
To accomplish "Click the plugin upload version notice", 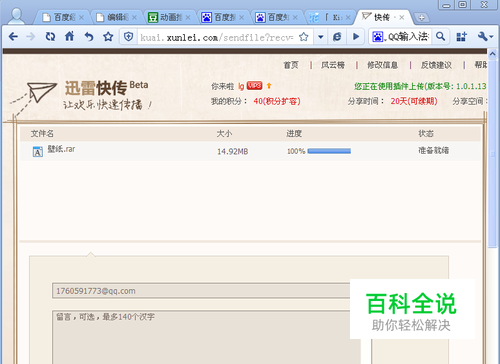I will point(420,86).
